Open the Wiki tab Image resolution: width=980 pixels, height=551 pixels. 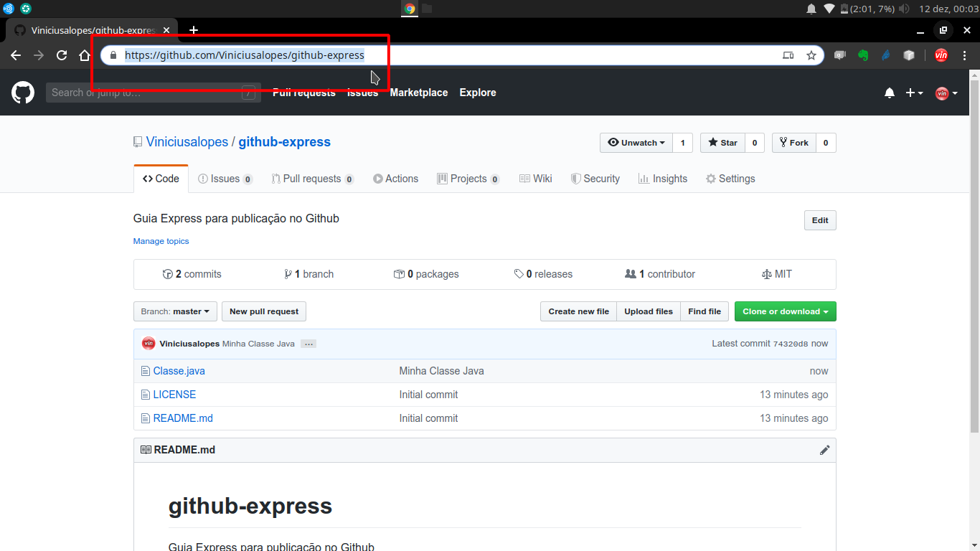536,179
